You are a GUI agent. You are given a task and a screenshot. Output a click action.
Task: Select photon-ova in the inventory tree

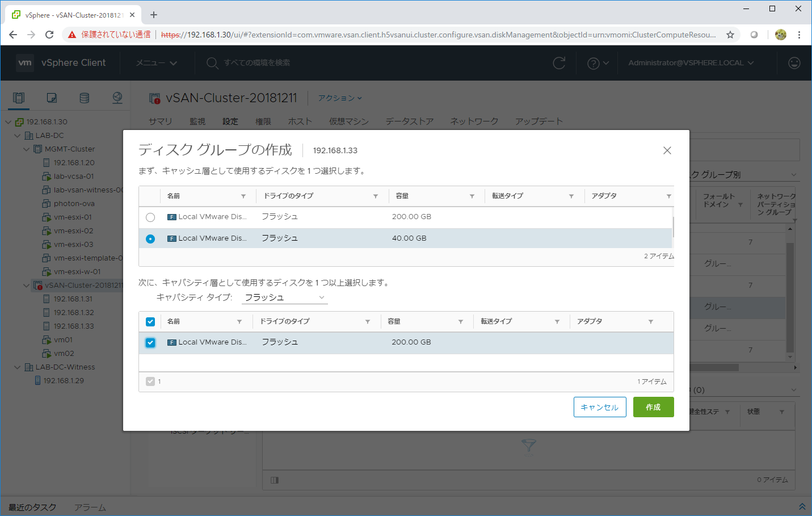[74, 204]
